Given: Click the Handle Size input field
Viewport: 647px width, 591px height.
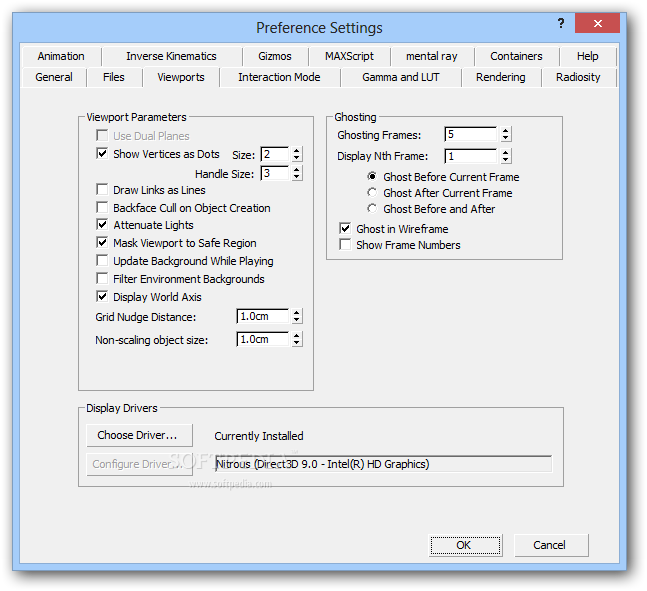Looking at the screenshot, I should pyautogui.click(x=275, y=173).
